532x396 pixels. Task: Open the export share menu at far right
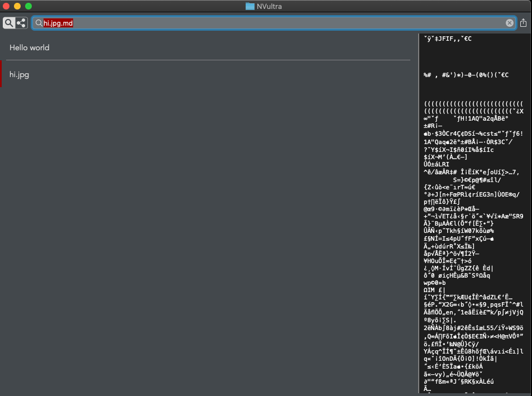[523, 23]
